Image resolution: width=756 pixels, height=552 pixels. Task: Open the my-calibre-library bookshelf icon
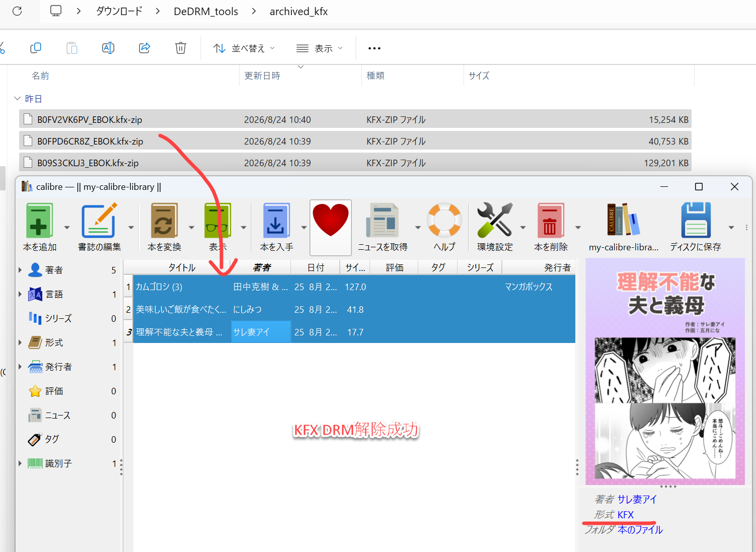point(624,221)
